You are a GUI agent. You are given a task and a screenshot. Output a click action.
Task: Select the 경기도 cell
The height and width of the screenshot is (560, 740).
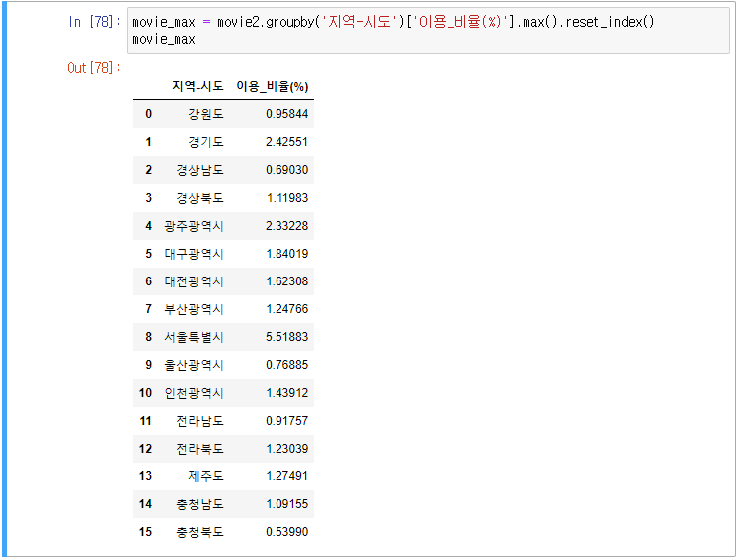pos(206,142)
